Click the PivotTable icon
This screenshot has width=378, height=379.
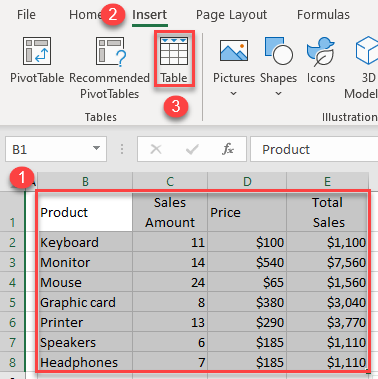[37, 51]
